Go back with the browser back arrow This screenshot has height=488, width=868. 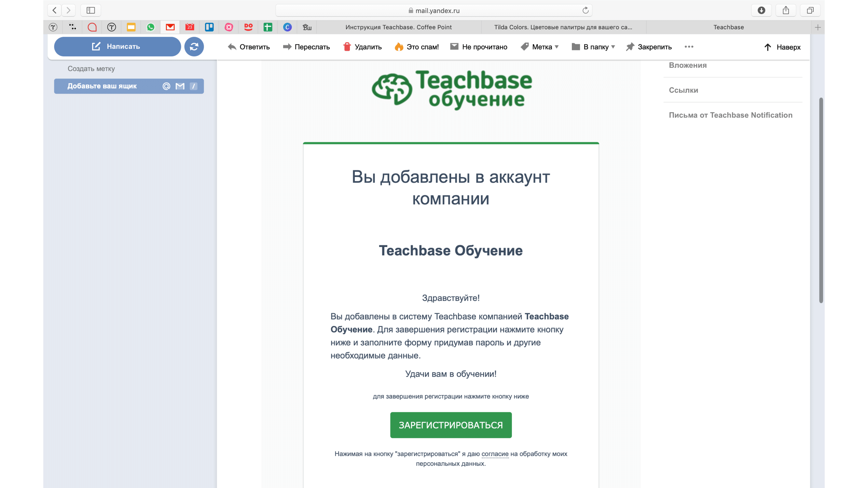click(x=54, y=10)
